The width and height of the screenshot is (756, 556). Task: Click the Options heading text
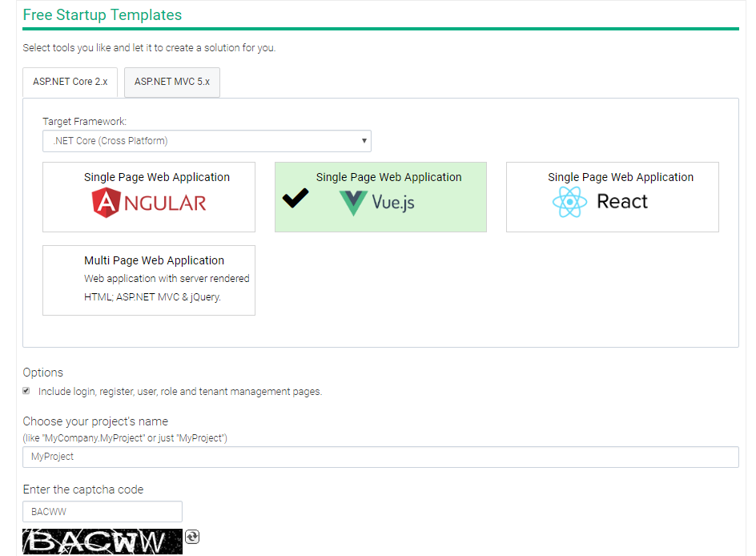click(x=43, y=373)
